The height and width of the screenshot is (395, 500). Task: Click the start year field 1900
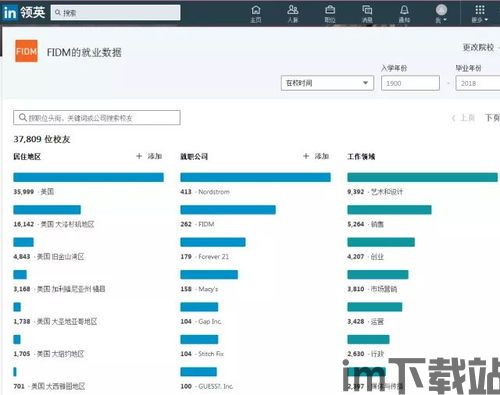(x=410, y=83)
